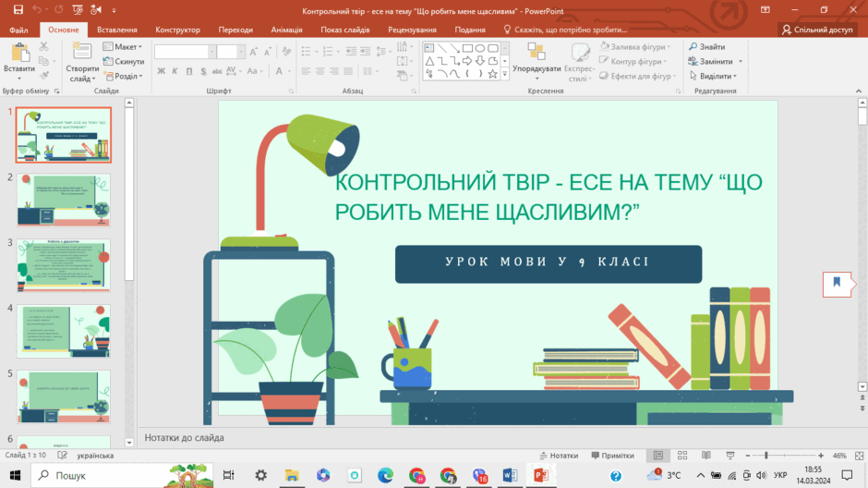This screenshot has height=488, width=868.
Task: Switch to Reading view icon in status bar
Action: point(705,456)
